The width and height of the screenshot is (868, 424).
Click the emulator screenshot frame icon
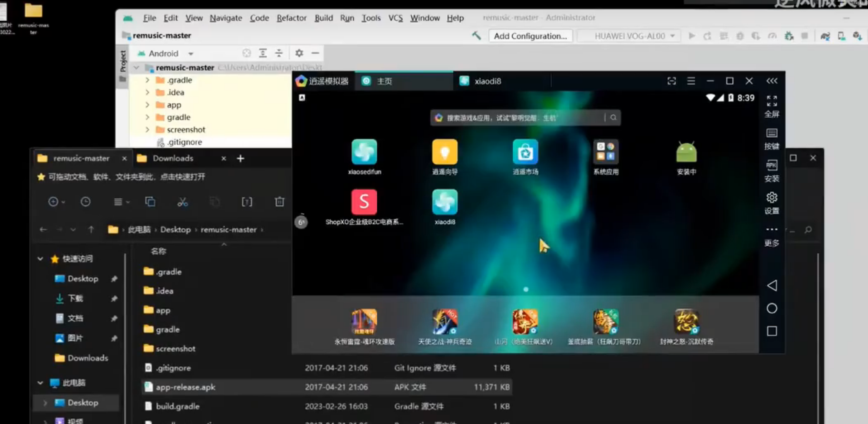pos(671,81)
